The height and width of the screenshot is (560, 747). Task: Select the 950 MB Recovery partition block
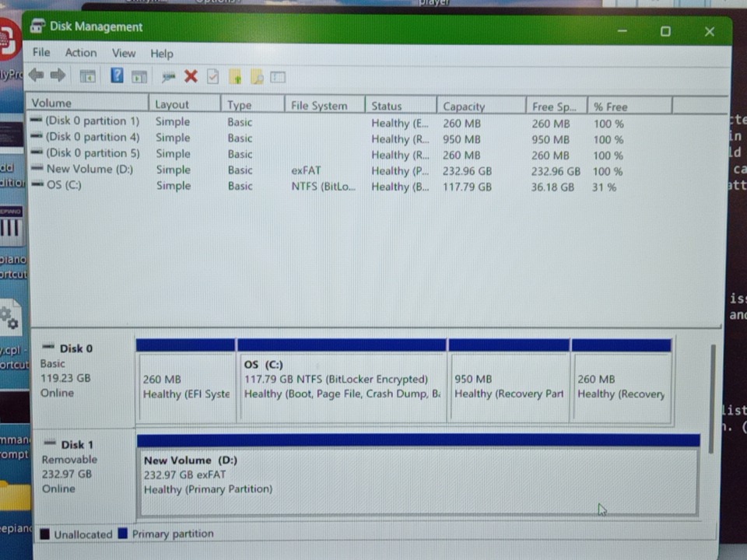tap(509, 380)
